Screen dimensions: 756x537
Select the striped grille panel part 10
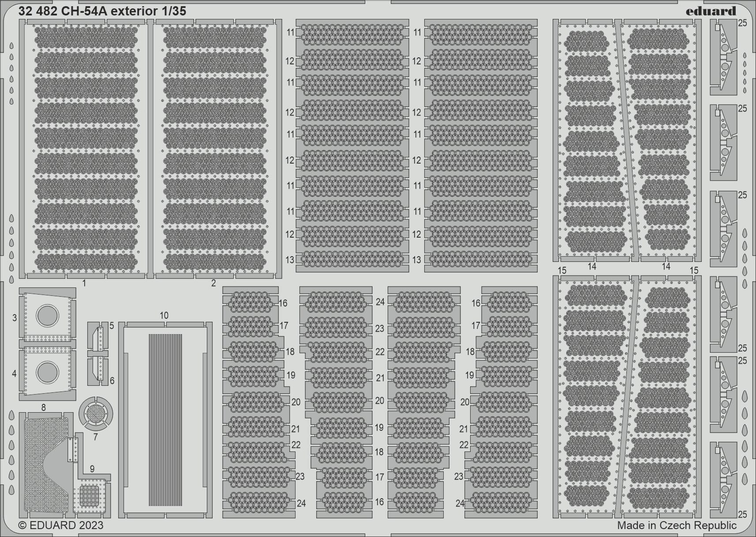tap(165, 420)
